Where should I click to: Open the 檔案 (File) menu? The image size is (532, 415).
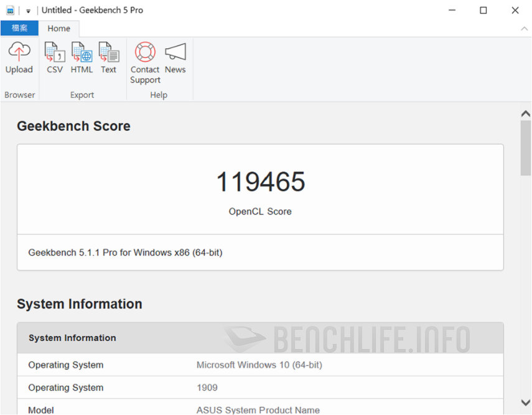click(x=19, y=28)
